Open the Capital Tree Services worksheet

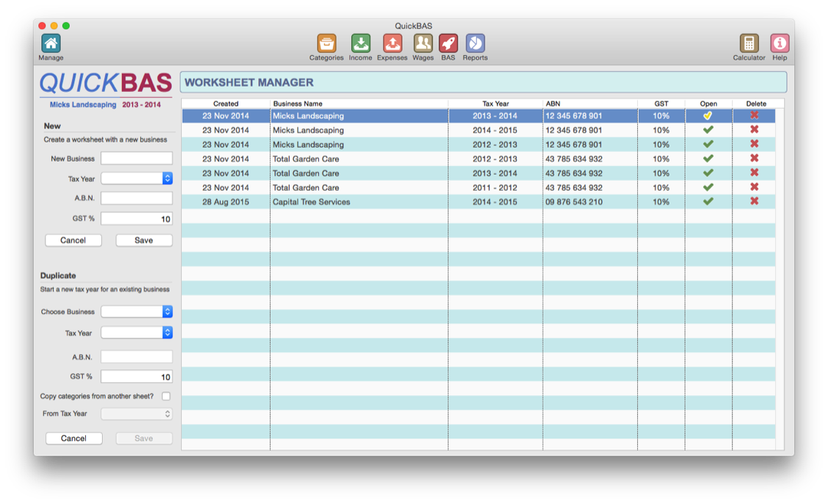[x=708, y=201]
